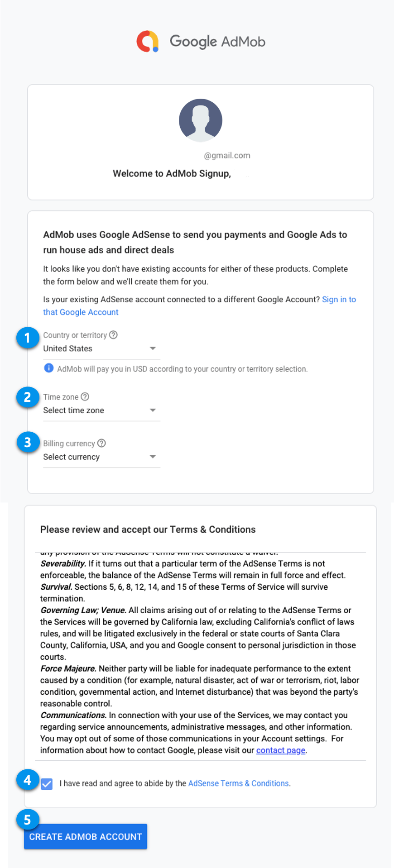The height and width of the screenshot is (868, 394).
Task: Click the numbered step 2 badge
Action: click(27, 397)
